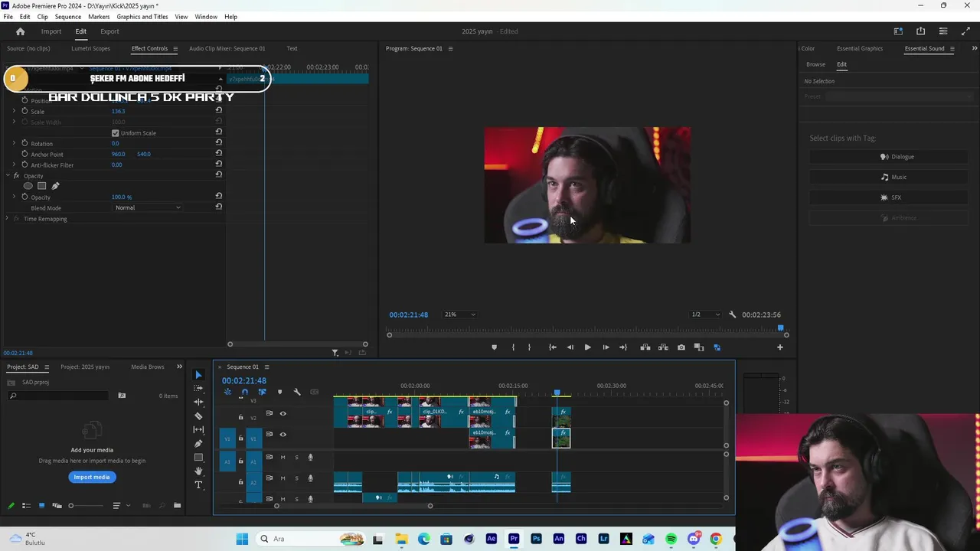
Task: Click the Go to Out button
Action: 623,347
